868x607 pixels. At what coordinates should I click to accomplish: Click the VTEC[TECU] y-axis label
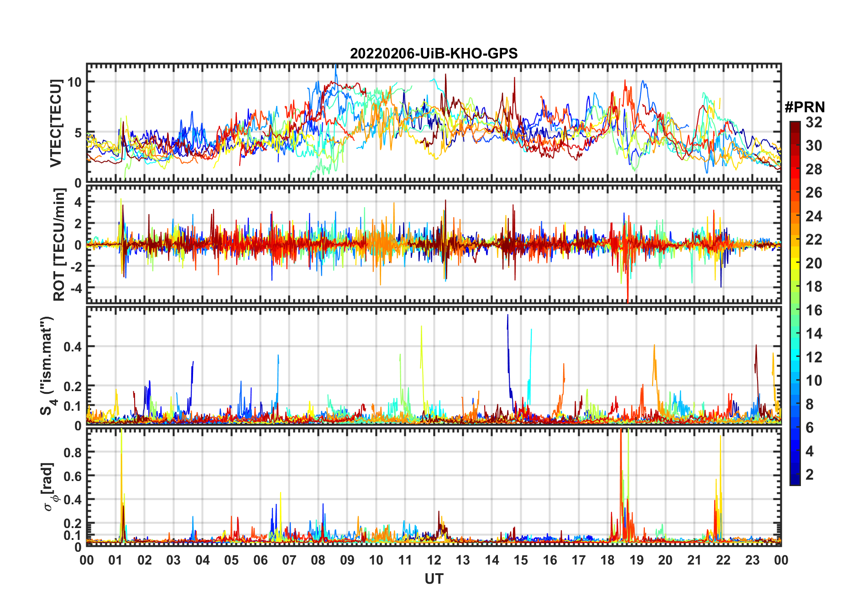point(56,123)
